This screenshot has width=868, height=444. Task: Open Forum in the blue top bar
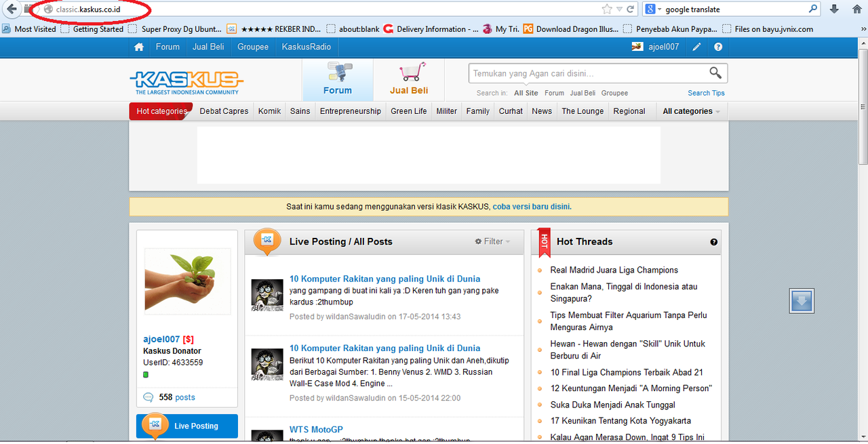coord(167,47)
